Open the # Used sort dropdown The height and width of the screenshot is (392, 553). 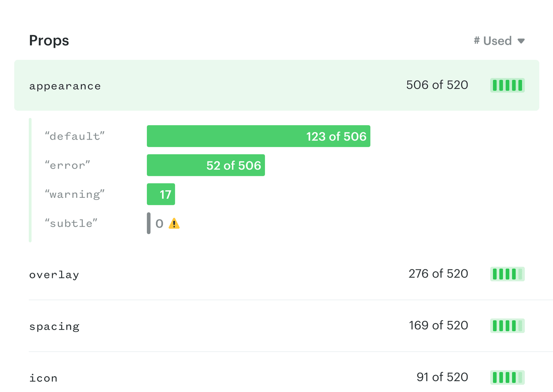[499, 41]
